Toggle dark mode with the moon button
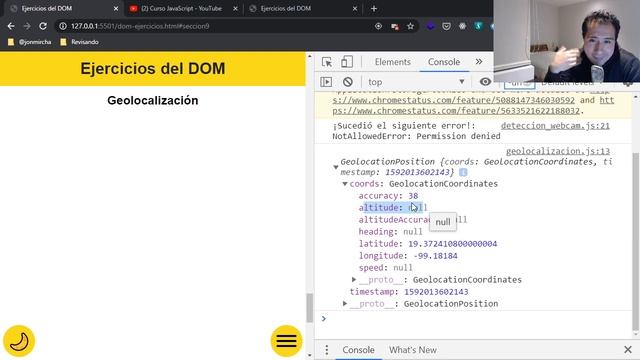 (x=19, y=341)
